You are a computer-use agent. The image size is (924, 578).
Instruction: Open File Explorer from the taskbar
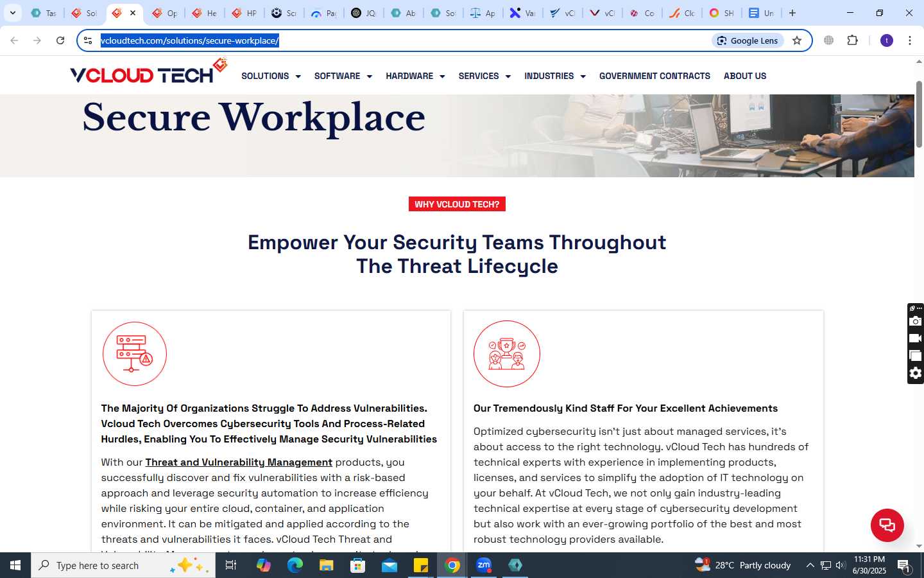pyautogui.click(x=326, y=565)
